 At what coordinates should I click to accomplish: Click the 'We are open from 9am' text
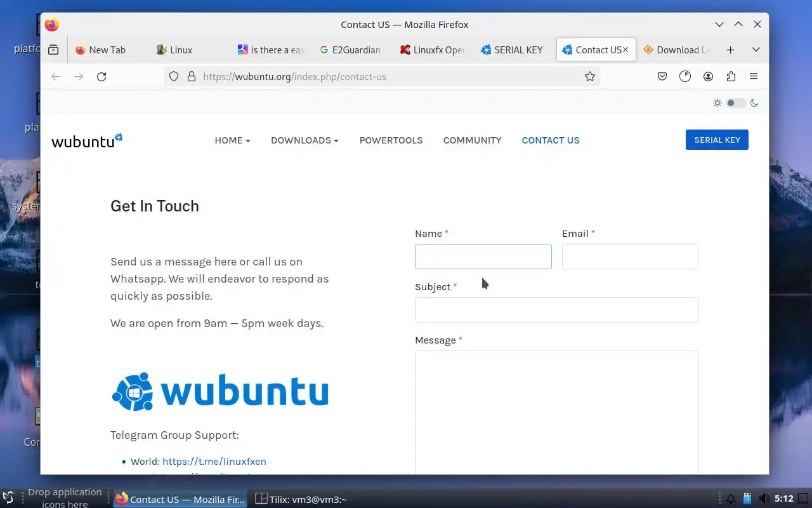click(x=217, y=323)
